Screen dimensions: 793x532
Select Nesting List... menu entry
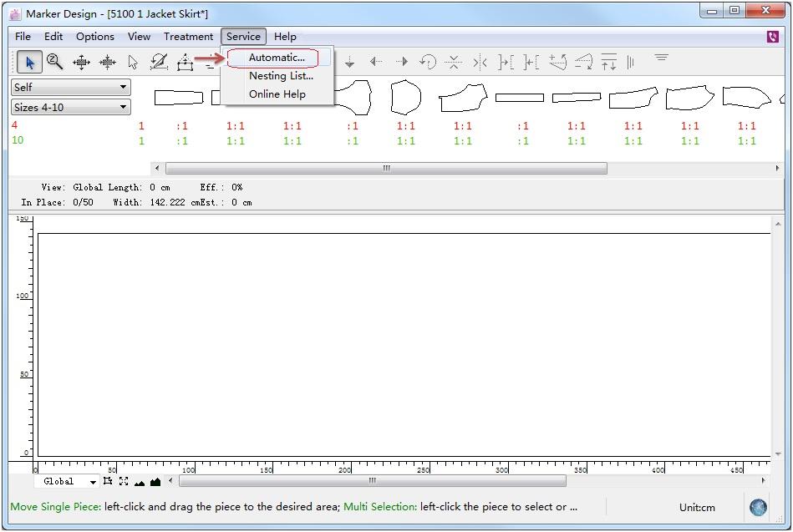click(281, 76)
